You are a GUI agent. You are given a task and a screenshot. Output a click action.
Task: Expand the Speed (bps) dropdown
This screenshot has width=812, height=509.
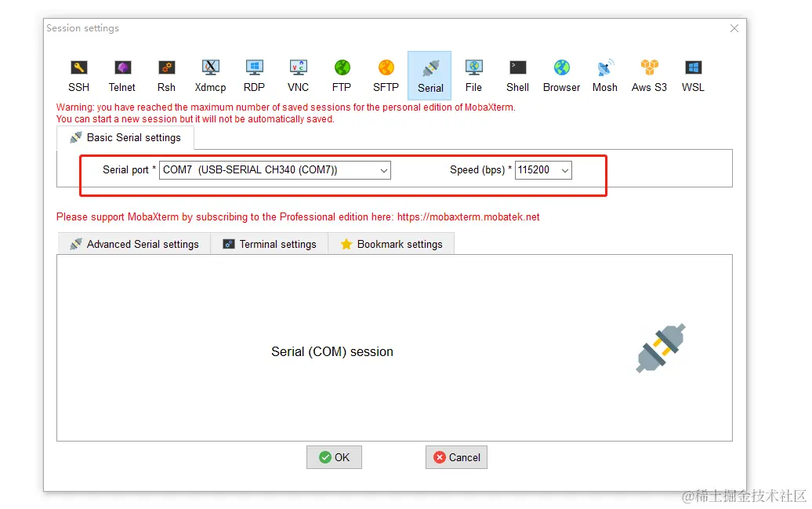565,170
